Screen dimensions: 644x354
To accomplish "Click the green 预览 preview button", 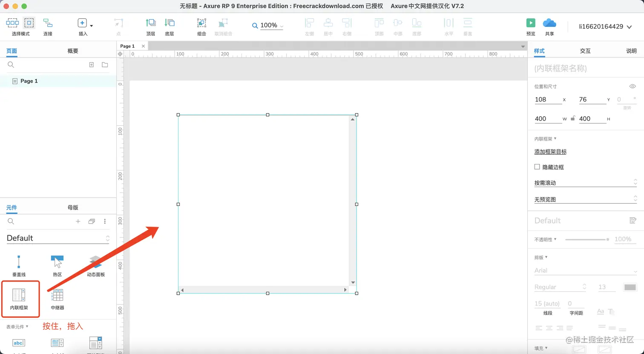I will point(531,23).
